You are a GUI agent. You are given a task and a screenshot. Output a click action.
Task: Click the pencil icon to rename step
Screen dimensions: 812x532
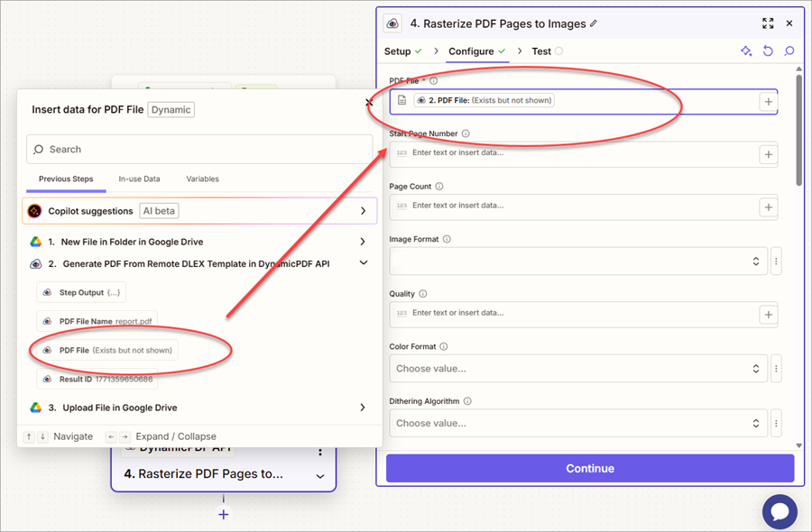click(594, 23)
